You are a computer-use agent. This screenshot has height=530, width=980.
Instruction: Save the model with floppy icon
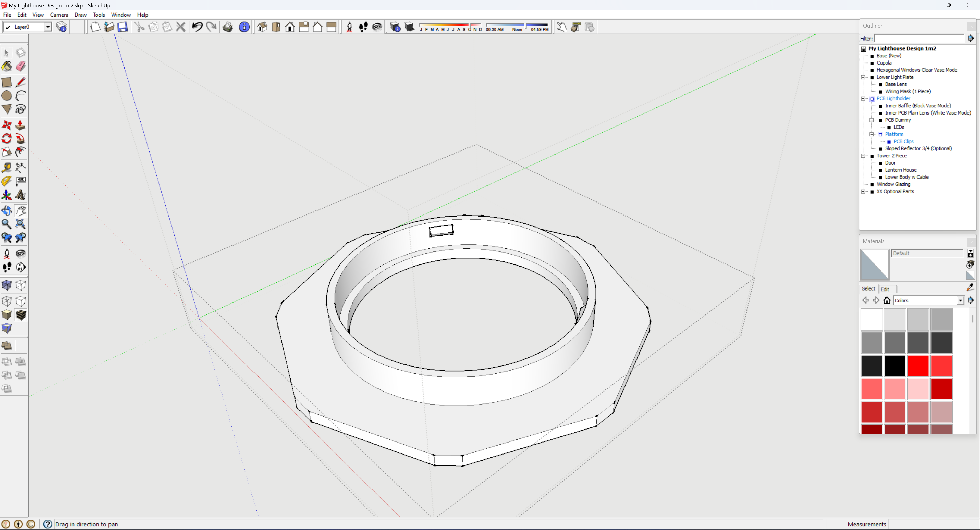[x=122, y=27]
